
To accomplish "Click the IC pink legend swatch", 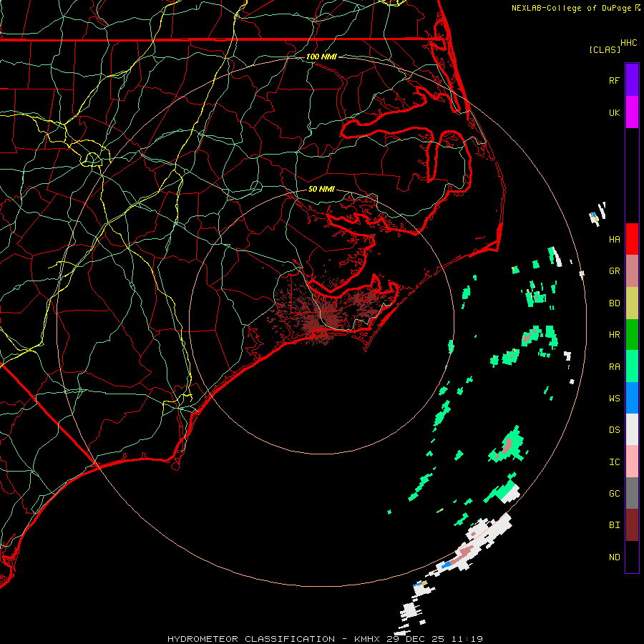I will pyautogui.click(x=632, y=462).
